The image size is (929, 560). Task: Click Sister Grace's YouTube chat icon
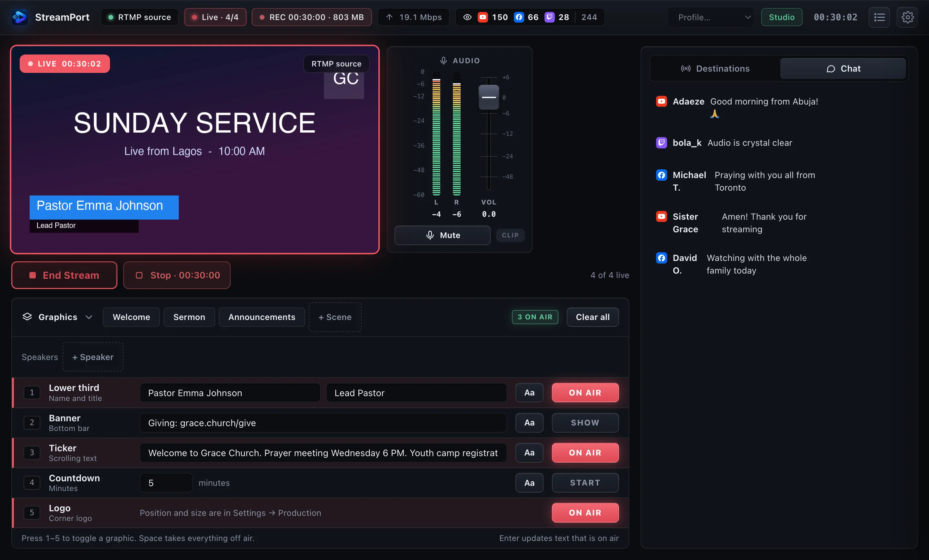(661, 216)
